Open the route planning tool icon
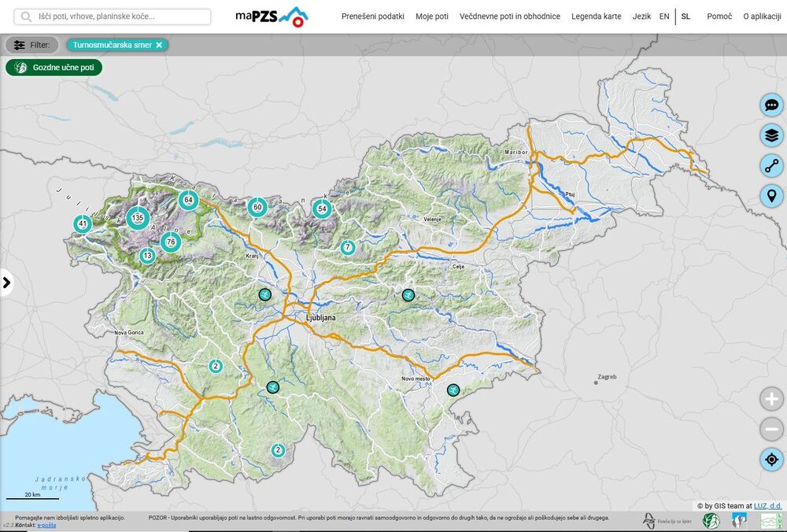The width and height of the screenshot is (787, 532). (771, 166)
